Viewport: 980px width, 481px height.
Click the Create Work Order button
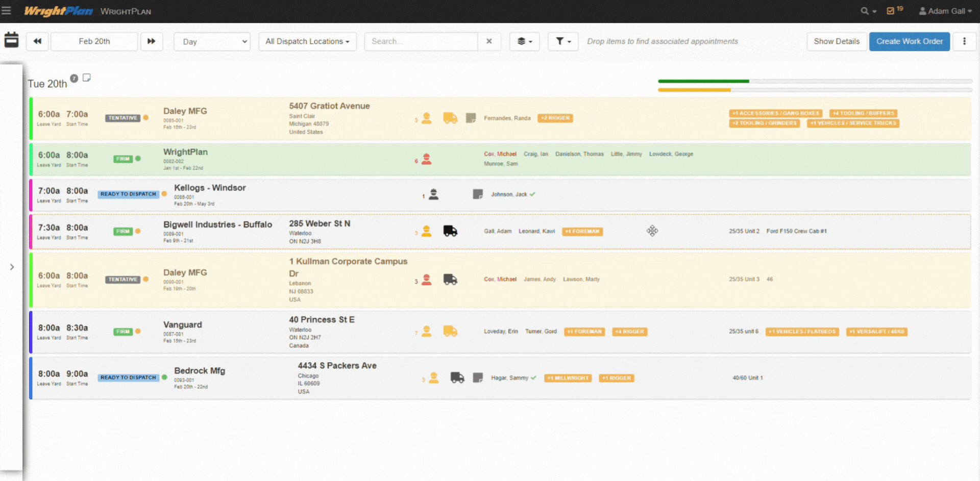click(909, 41)
